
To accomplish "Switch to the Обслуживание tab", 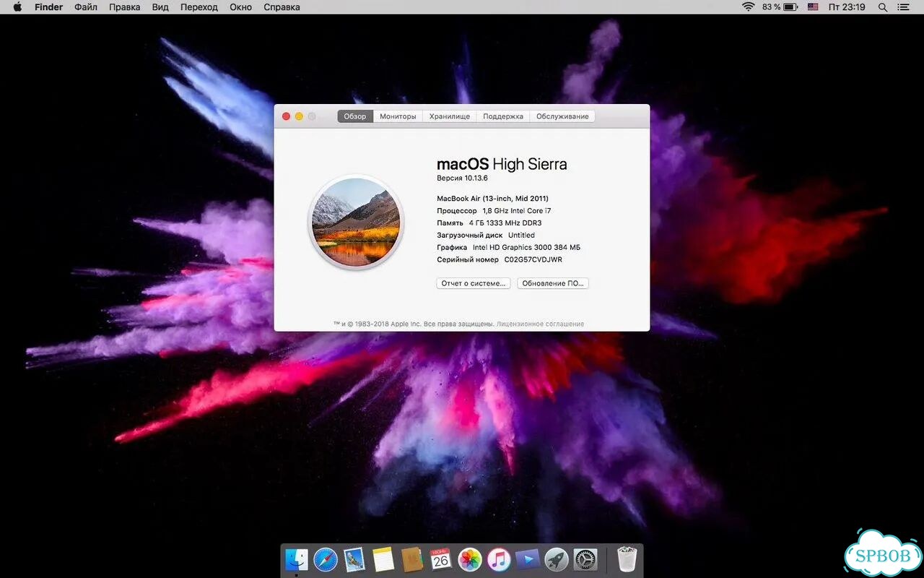I will pos(562,116).
